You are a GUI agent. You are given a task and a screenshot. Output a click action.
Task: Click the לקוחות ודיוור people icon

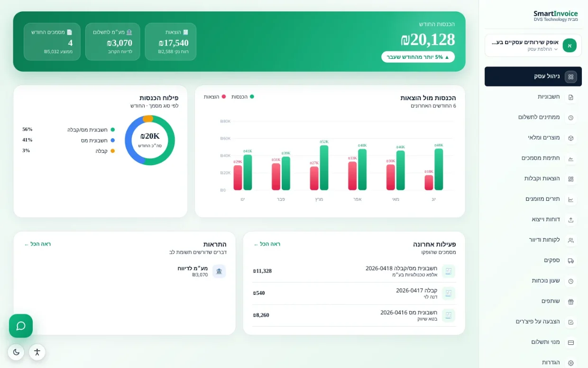click(x=571, y=240)
